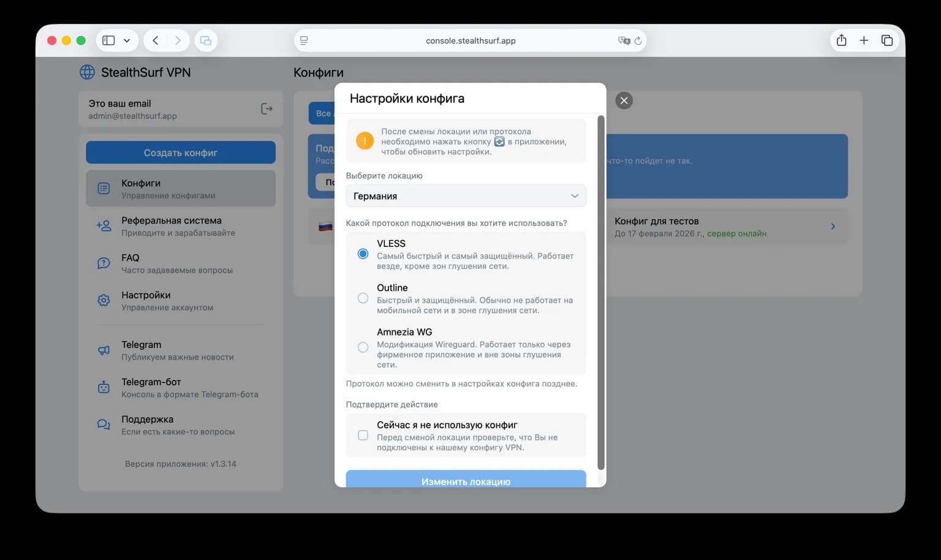
Task: Close the config settings dialog
Action: pos(624,100)
